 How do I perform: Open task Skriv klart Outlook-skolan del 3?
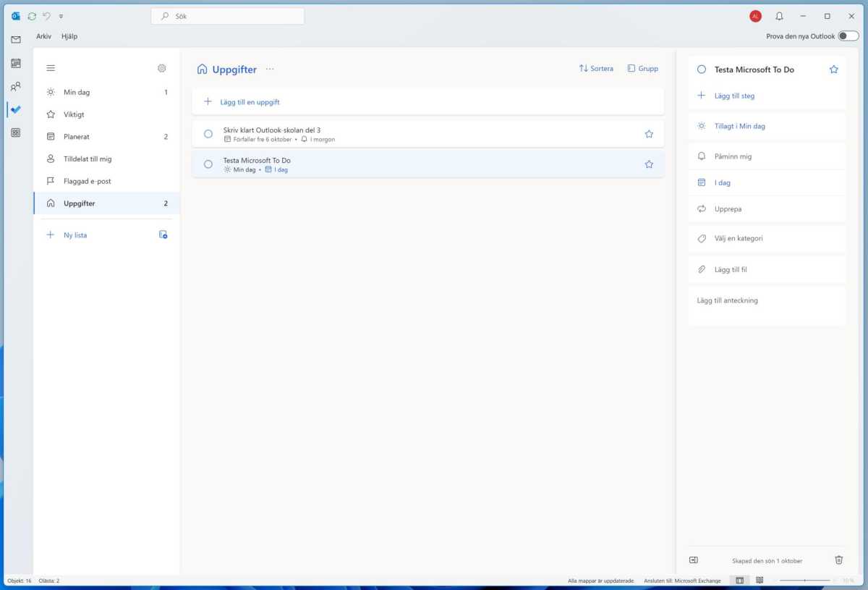427,134
